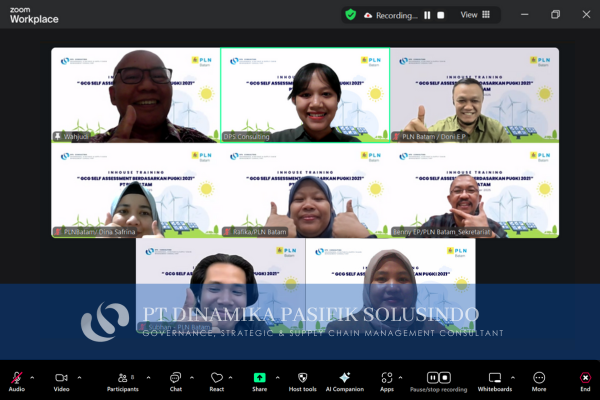
Task: Expand the share options arrow next to Share
Action: (x=275, y=377)
